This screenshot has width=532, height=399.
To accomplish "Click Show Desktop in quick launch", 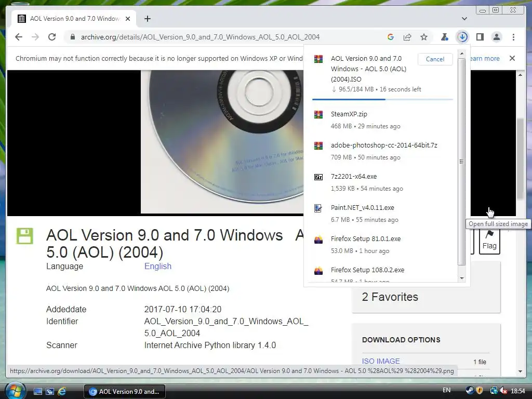I will pyautogui.click(x=37, y=391).
